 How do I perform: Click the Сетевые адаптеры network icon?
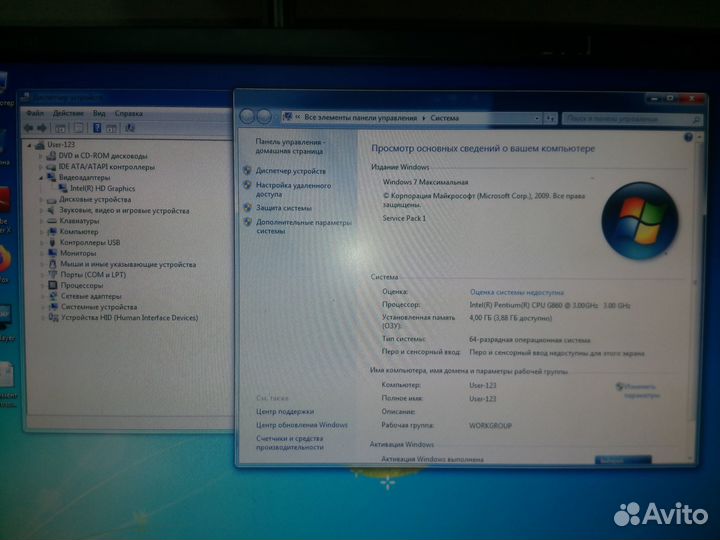coord(53,296)
